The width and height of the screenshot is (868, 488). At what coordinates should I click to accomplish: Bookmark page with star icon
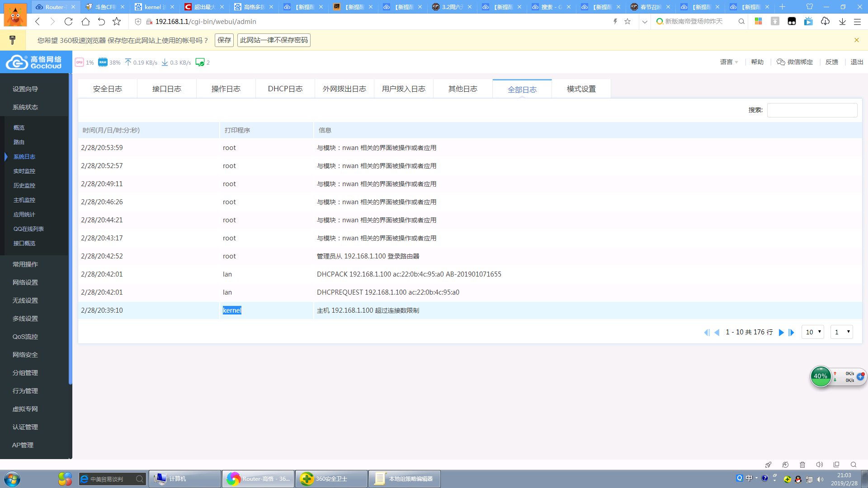click(117, 21)
